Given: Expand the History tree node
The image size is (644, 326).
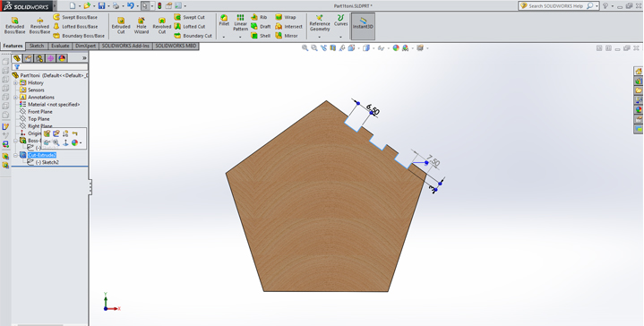Looking at the screenshot, I should (15, 82).
